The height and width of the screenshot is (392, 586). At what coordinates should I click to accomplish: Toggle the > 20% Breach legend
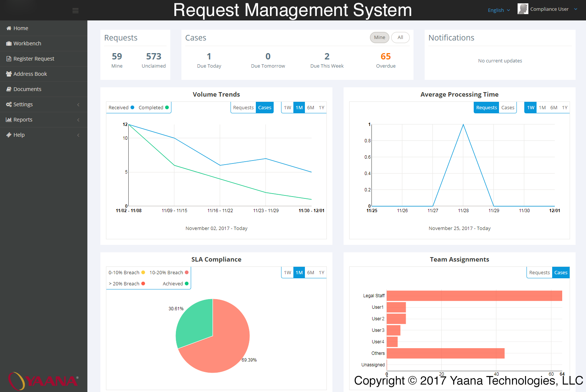click(x=127, y=284)
